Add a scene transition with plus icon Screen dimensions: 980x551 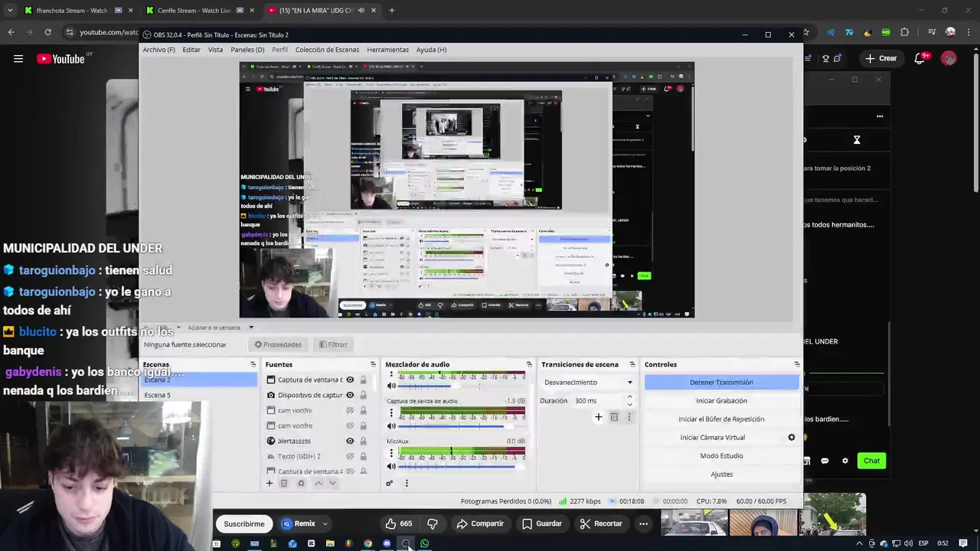pyautogui.click(x=598, y=417)
